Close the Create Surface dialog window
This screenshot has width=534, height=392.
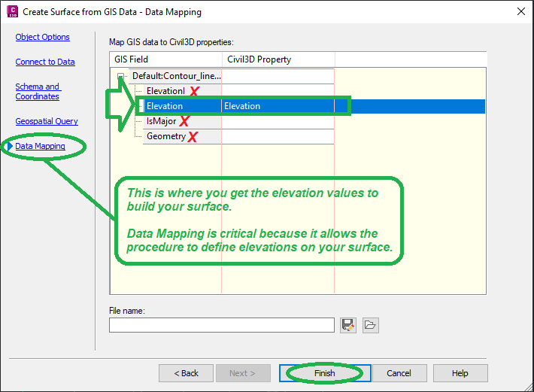(521, 11)
